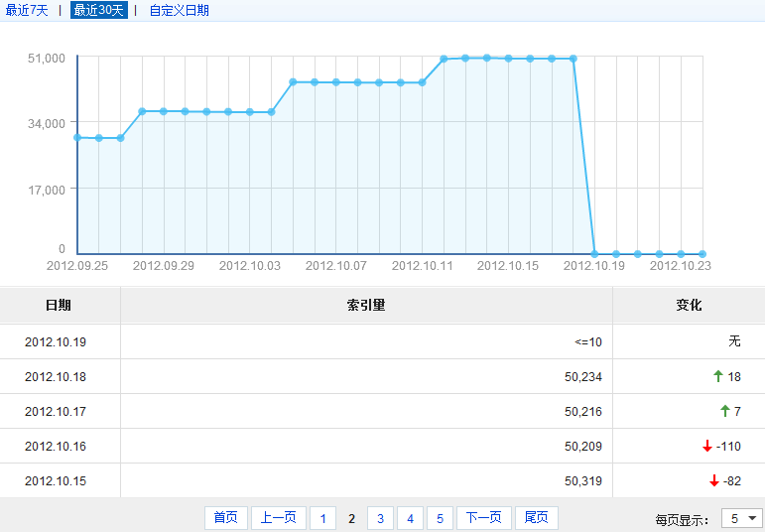Click the first chart data point on the far left

click(x=77, y=137)
